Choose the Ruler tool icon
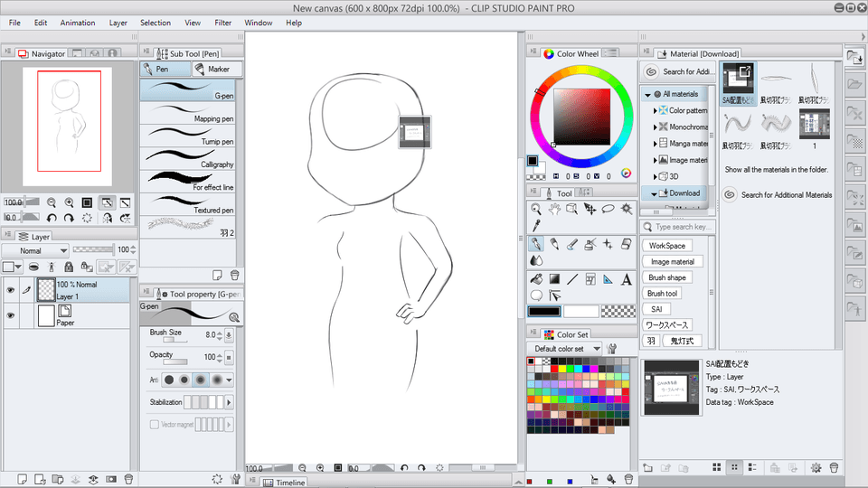Image resolution: width=868 pixels, height=488 pixels. 609,279
